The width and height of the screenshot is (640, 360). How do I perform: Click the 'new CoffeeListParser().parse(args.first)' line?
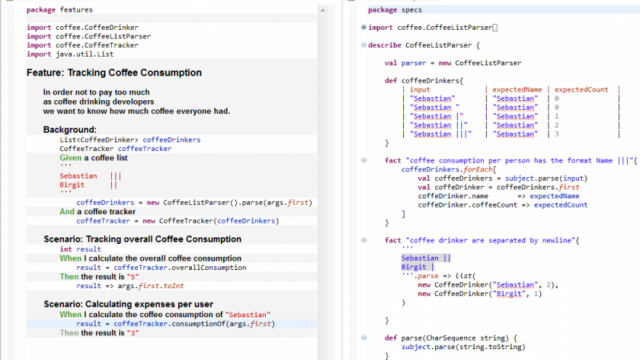(x=194, y=203)
